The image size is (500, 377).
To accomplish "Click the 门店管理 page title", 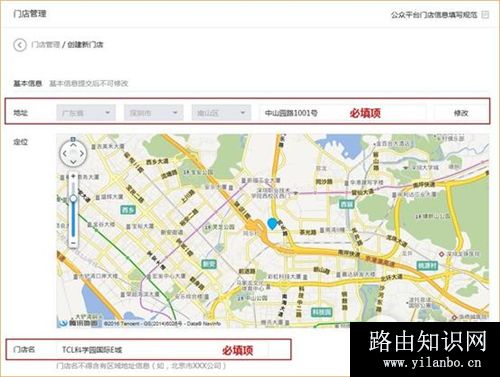I will point(30,14).
